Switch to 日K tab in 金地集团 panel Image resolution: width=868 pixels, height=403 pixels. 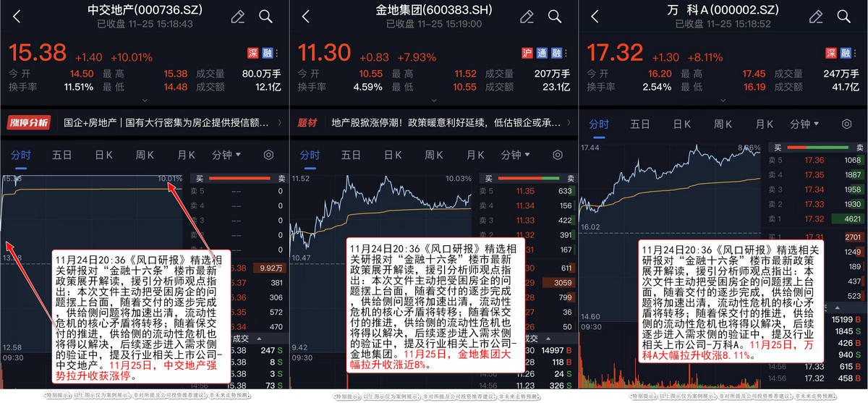click(393, 155)
